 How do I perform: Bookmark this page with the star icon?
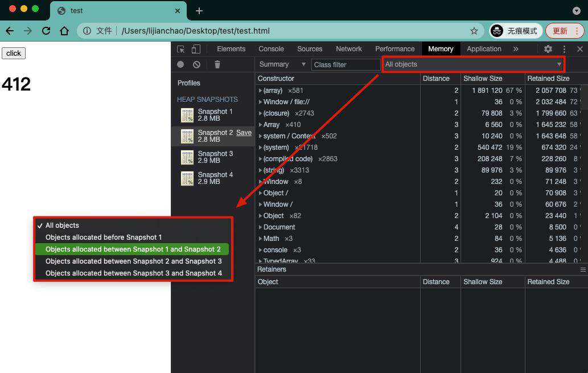(474, 31)
